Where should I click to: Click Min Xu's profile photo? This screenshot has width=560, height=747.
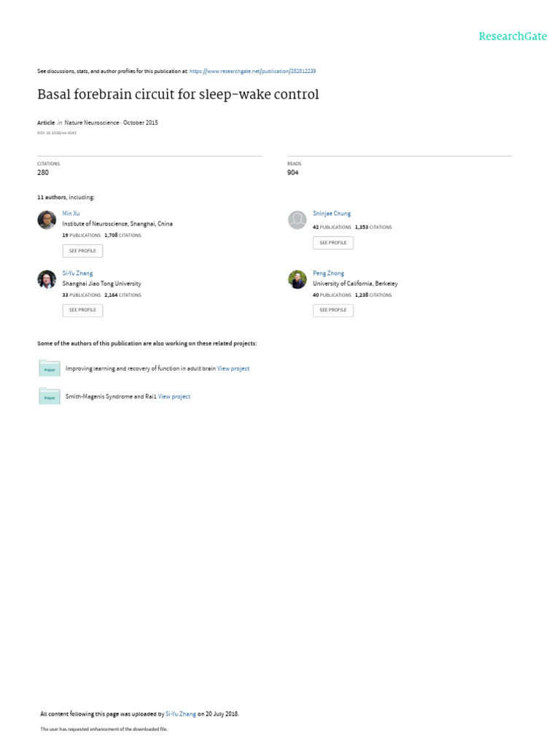47,220
